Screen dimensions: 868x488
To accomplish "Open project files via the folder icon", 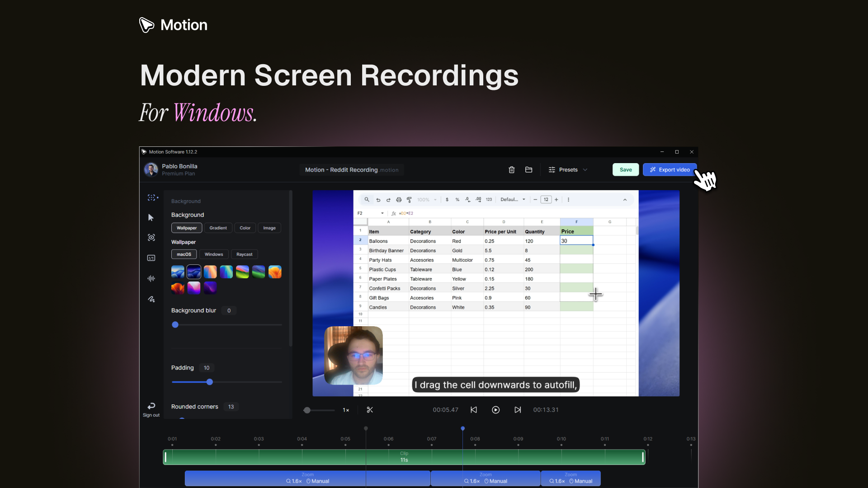I will (529, 169).
